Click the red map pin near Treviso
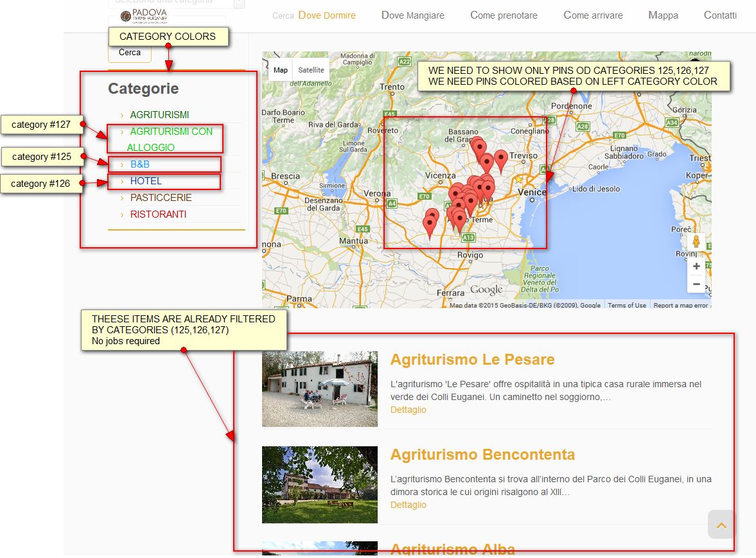Viewport: 756px width, 558px height. pos(501,160)
